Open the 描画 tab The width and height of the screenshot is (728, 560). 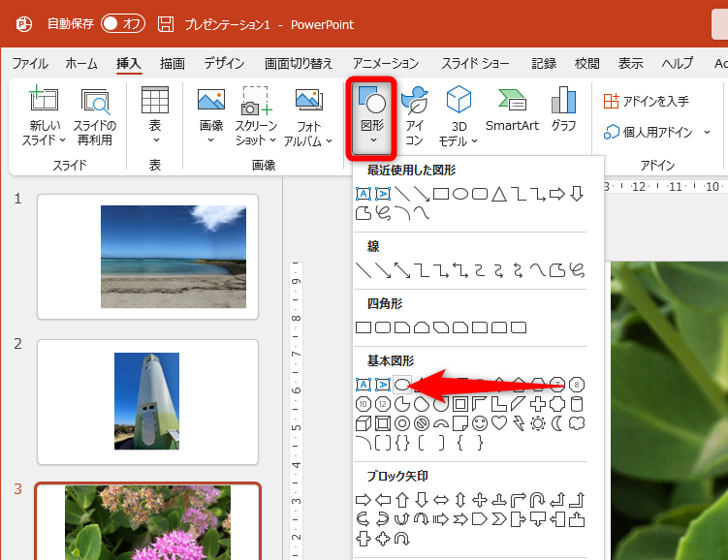point(173,63)
